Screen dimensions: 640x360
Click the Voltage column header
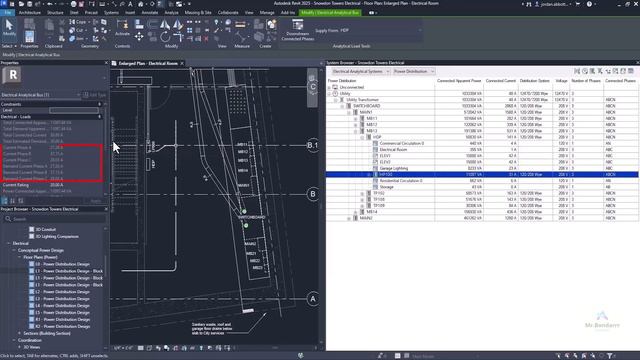coord(561,81)
